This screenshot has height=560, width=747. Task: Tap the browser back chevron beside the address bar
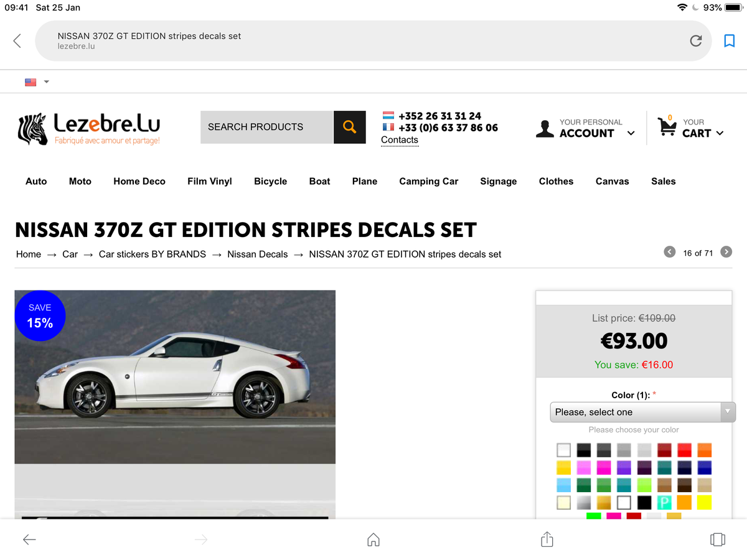17,41
